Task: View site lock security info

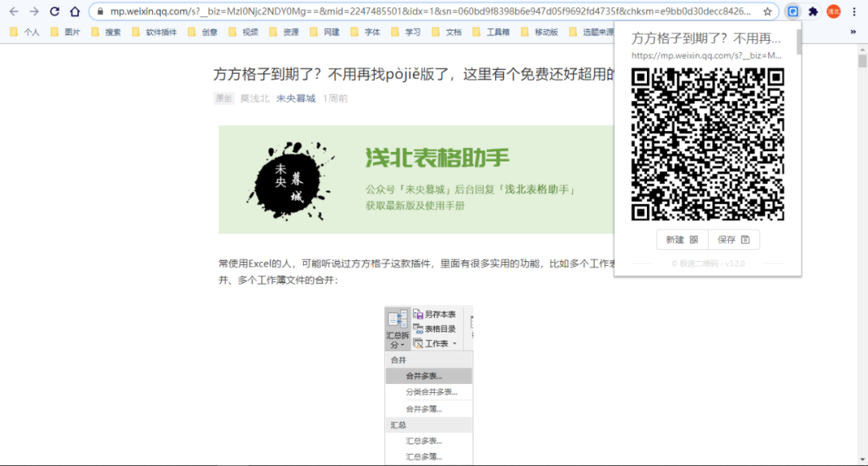Action: pyautogui.click(x=100, y=11)
